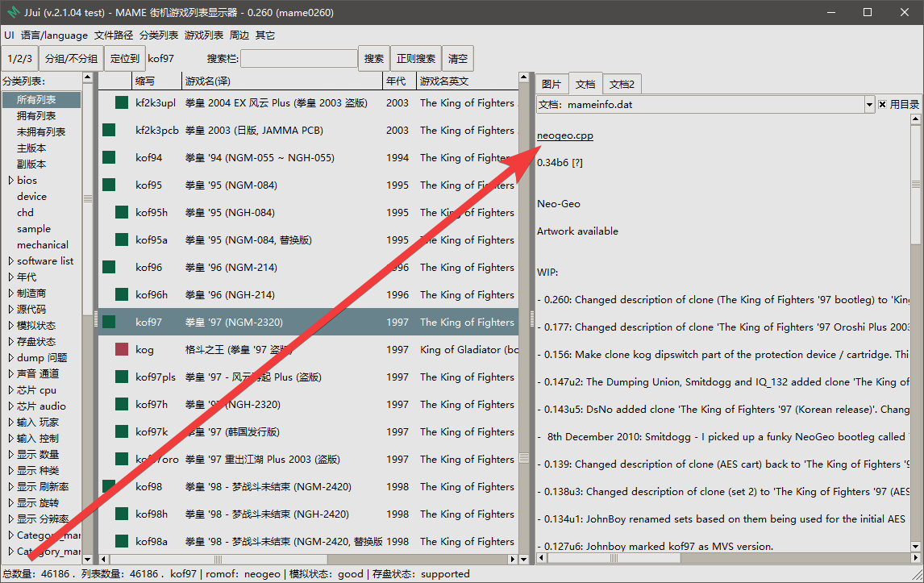The height and width of the screenshot is (583, 924).
Task: Click green status square beside kof97
Action: [x=109, y=322]
